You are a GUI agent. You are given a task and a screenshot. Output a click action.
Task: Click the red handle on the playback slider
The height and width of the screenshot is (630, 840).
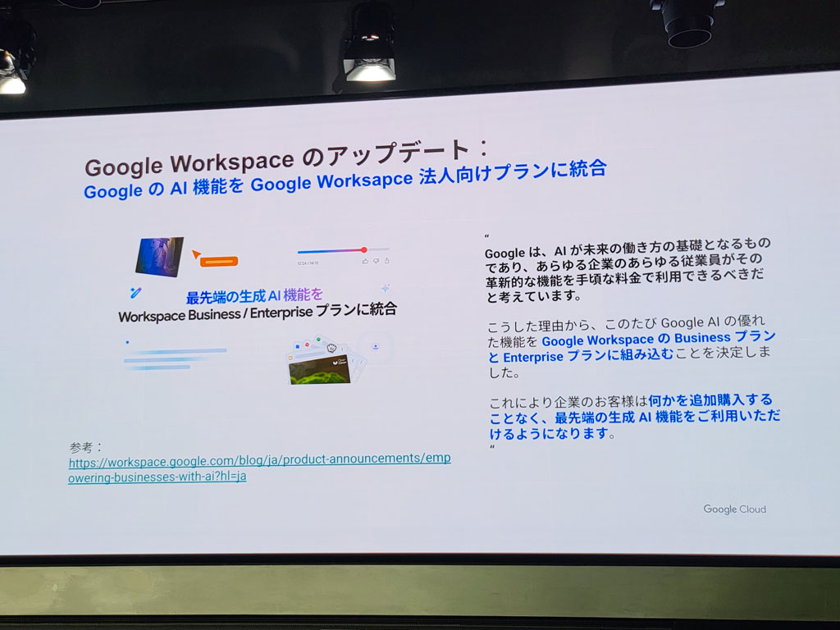(364, 249)
